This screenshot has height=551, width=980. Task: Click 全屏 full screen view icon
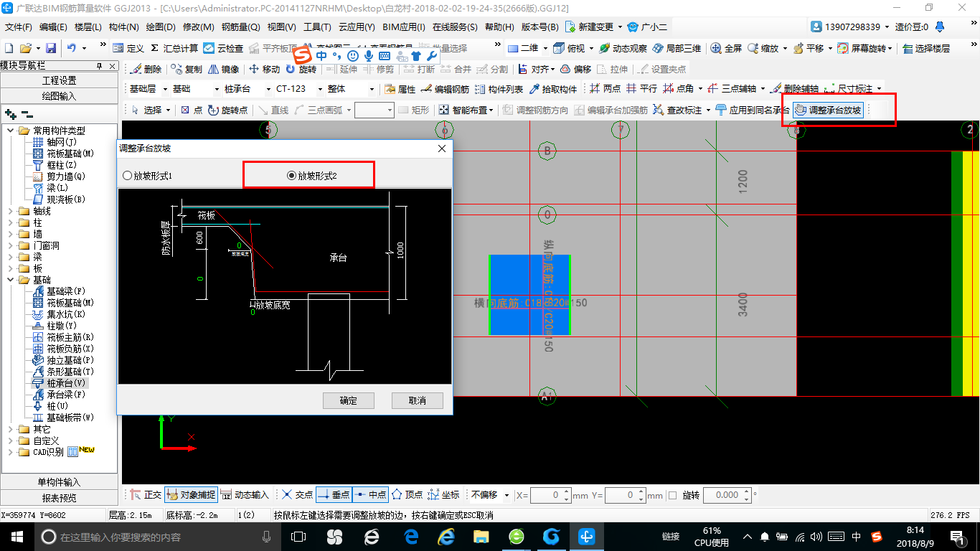click(727, 48)
